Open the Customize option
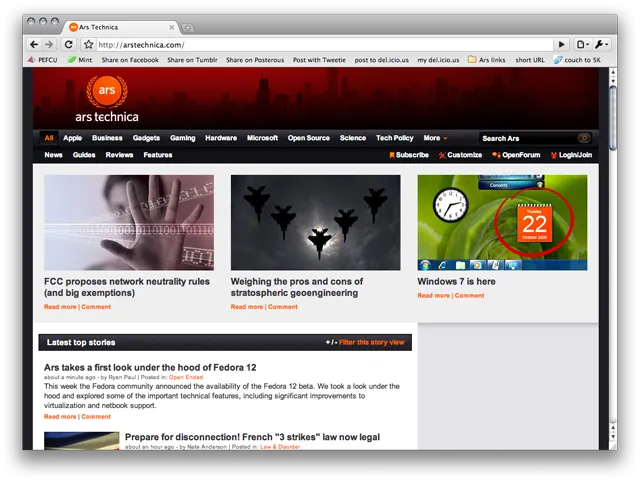The image size is (640, 481). (x=460, y=155)
